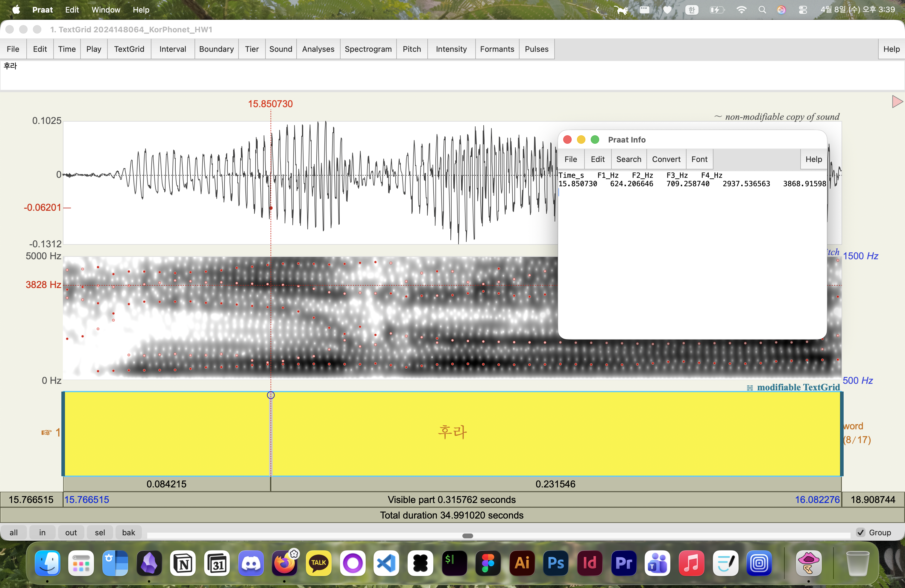Open Adobe Illustrator from dock
This screenshot has height=588, width=905.
[x=522, y=563]
